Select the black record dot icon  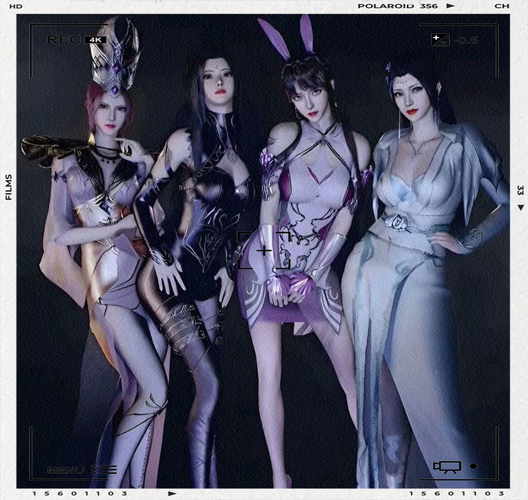474,466
